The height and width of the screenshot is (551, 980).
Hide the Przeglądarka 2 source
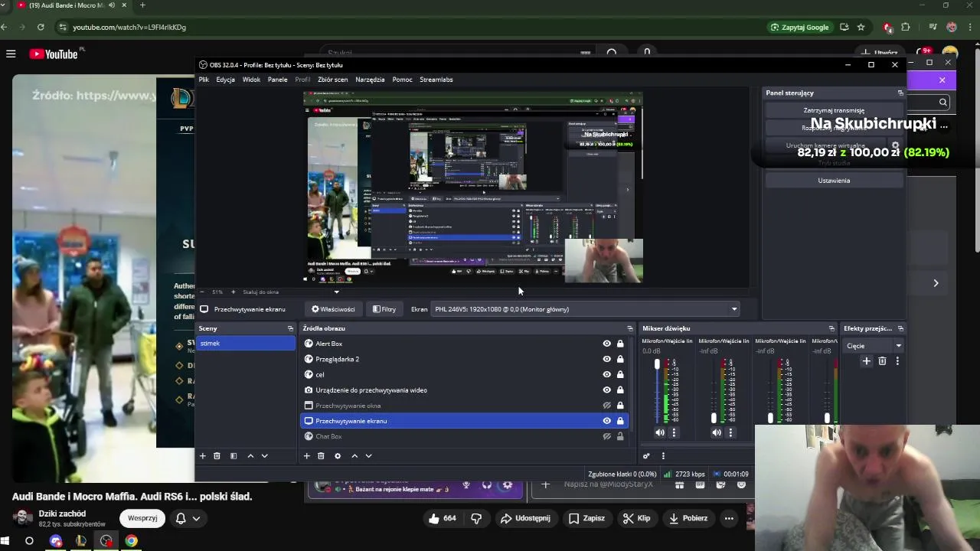[607, 359]
